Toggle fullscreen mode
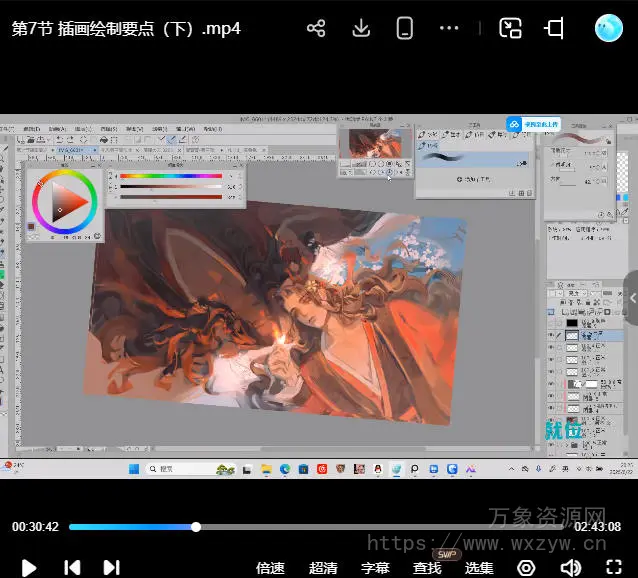The image size is (638, 578). (x=614, y=567)
